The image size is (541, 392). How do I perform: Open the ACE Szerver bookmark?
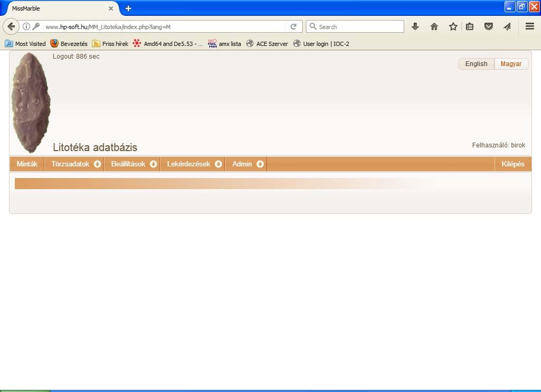coord(267,44)
